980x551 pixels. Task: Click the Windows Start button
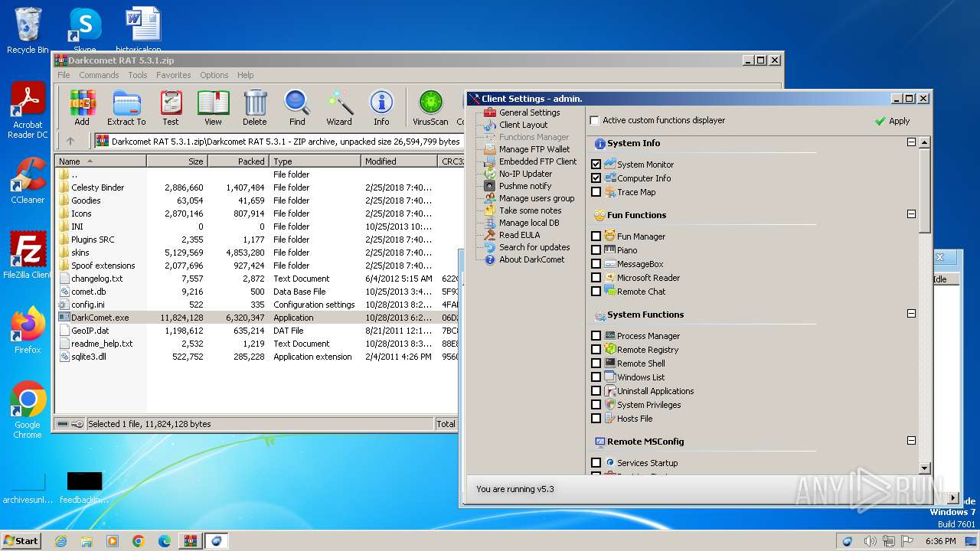click(21, 540)
